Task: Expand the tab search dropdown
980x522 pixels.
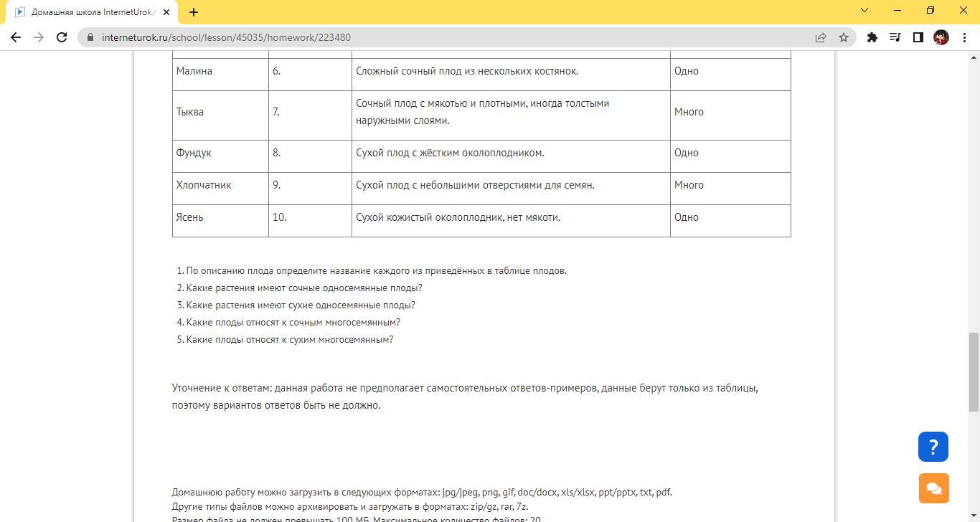Action: pyautogui.click(x=864, y=11)
